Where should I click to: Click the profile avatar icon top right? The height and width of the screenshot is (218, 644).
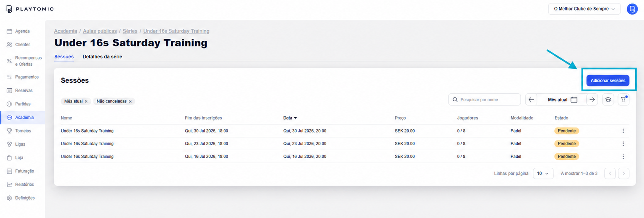point(632,9)
